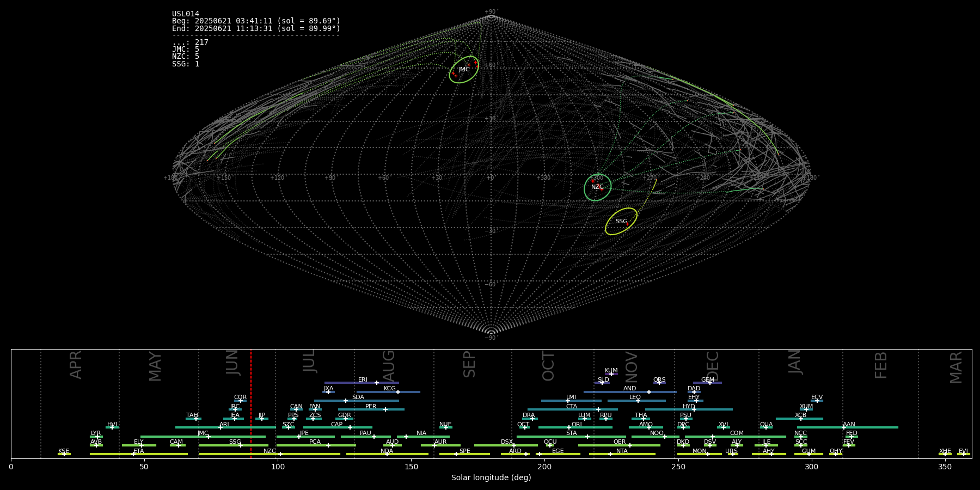Click the KUM shower label in timeline

point(611,371)
